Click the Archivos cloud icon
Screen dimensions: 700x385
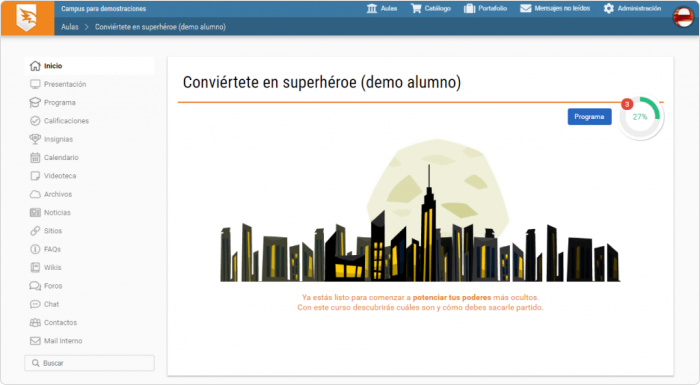(35, 194)
